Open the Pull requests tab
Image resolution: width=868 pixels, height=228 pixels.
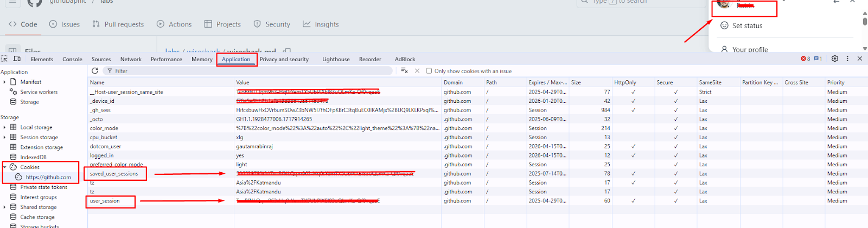[x=118, y=24]
